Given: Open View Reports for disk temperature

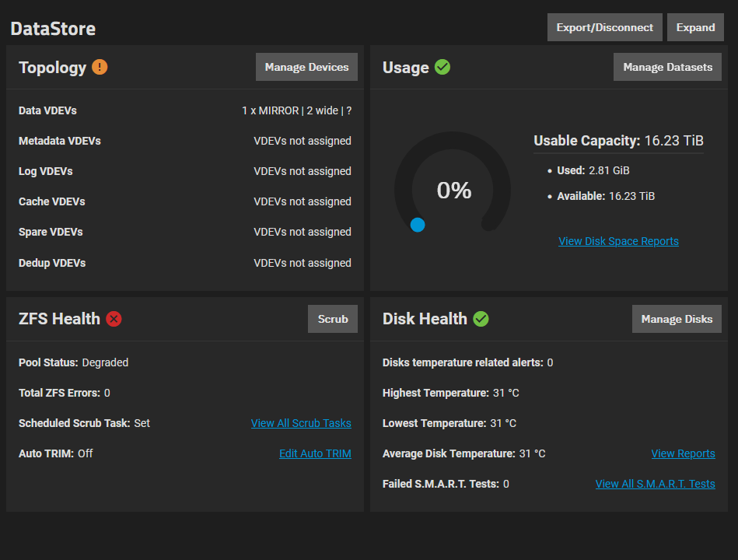Looking at the screenshot, I should (x=684, y=453).
